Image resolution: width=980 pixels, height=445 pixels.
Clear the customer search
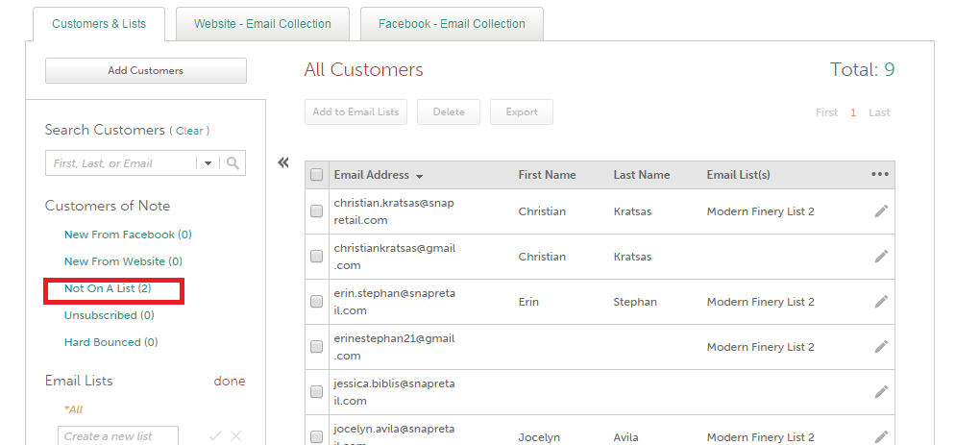189,131
